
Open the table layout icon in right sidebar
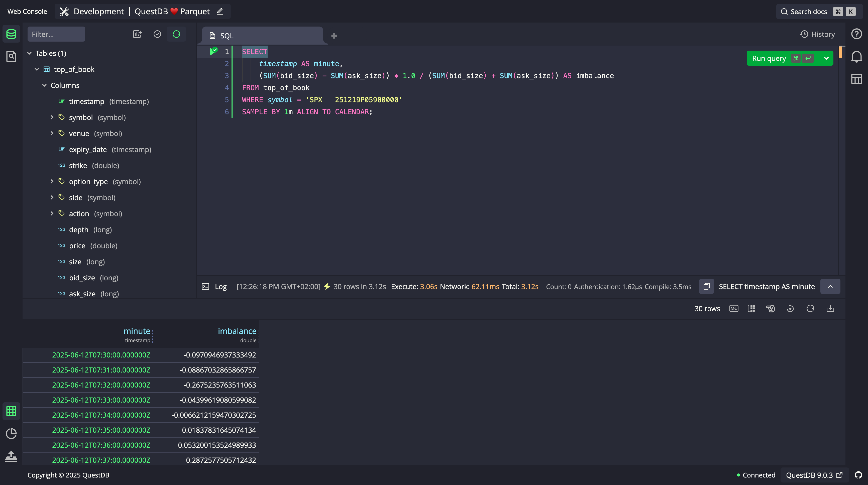coord(856,79)
